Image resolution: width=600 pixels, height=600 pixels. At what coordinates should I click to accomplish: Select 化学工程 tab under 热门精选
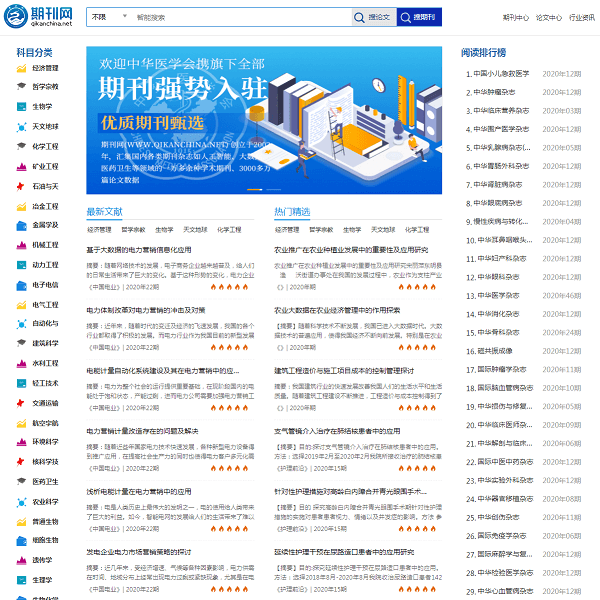[x=417, y=230]
